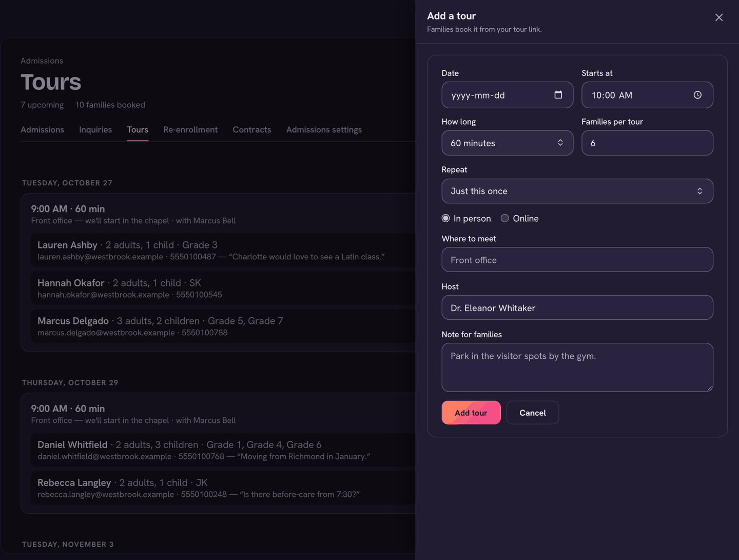Select the Tours tab
Screen dimensions: 739x560
[x=138, y=130]
